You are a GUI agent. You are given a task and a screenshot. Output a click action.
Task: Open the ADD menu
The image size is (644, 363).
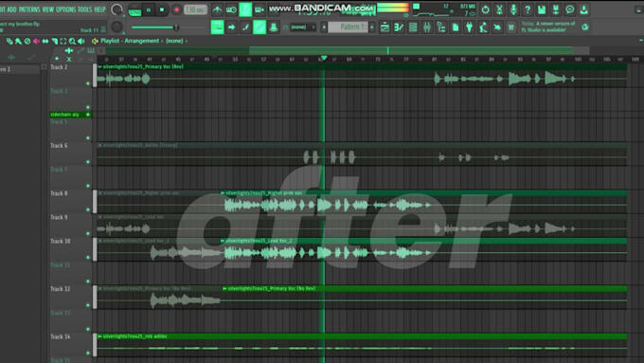(x=12, y=9)
